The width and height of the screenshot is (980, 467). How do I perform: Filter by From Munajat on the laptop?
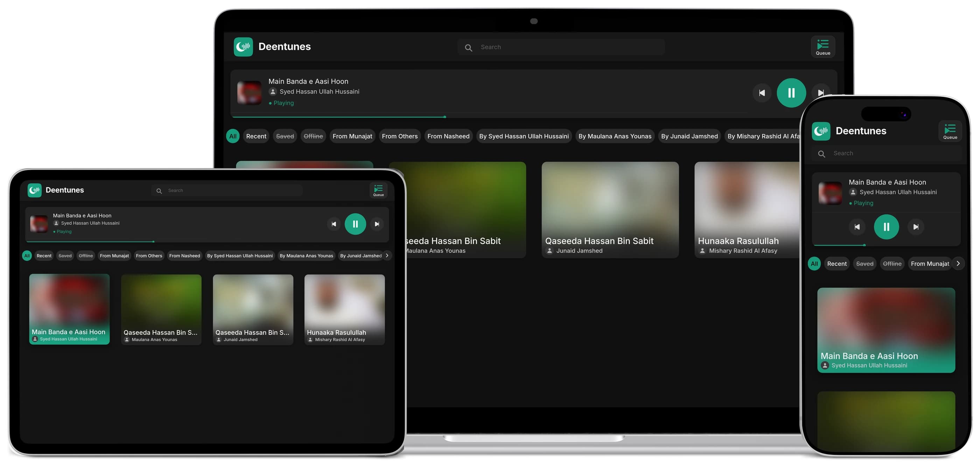point(352,136)
